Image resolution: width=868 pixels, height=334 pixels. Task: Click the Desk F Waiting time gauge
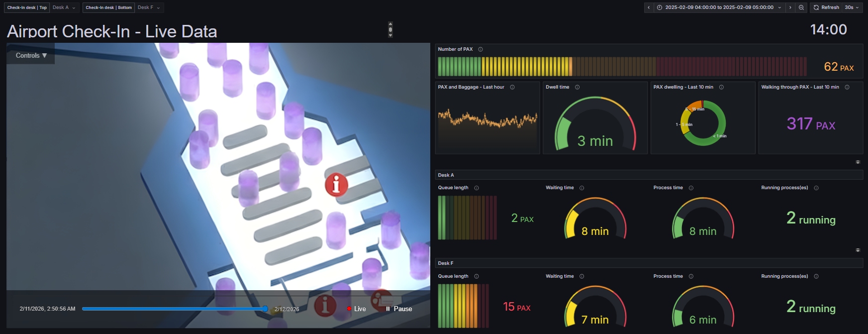[595, 307]
